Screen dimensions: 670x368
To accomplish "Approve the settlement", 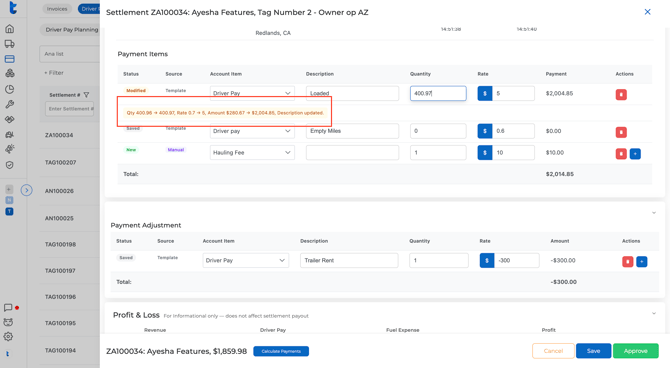I will (x=636, y=351).
